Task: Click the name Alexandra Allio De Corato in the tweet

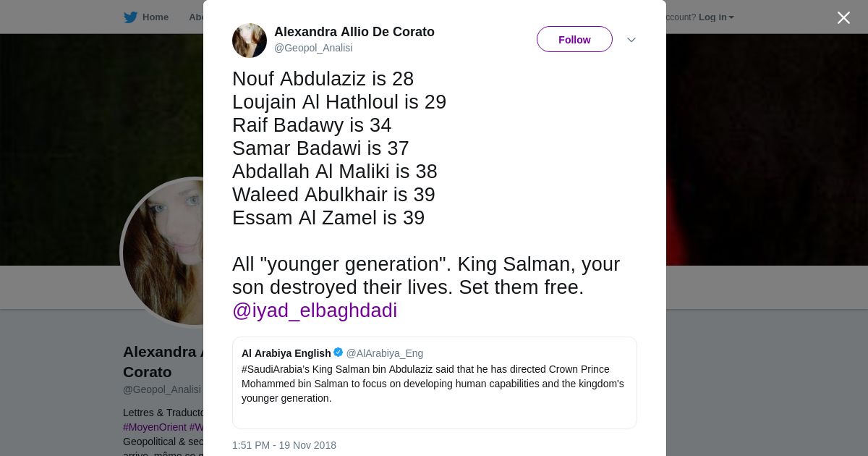Action: pos(354,32)
